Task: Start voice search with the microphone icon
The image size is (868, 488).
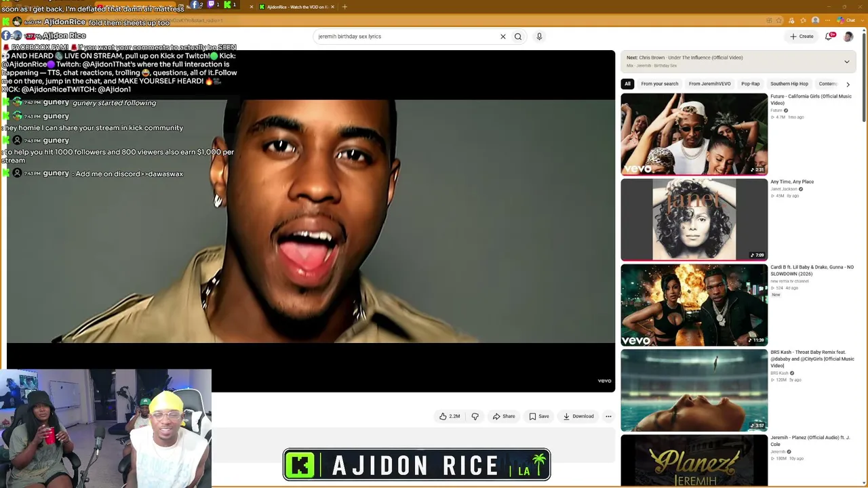Action: (x=539, y=37)
